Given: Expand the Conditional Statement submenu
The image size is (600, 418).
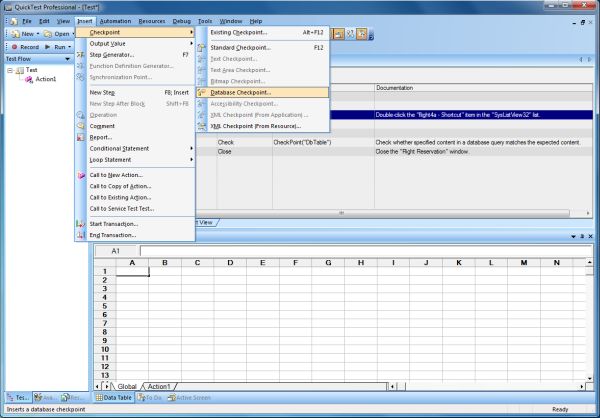Looking at the screenshot, I should tap(191, 149).
